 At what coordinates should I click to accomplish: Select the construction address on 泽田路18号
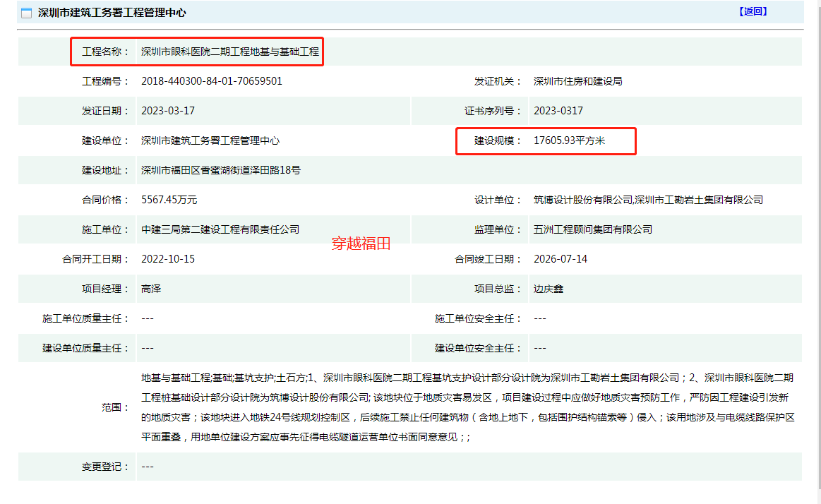(x=221, y=170)
